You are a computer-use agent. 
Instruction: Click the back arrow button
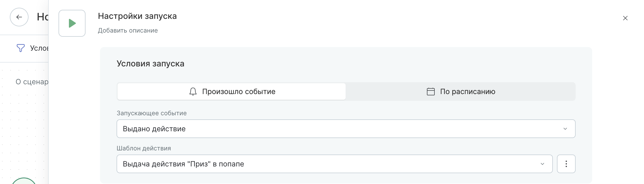[x=19, y=17]
